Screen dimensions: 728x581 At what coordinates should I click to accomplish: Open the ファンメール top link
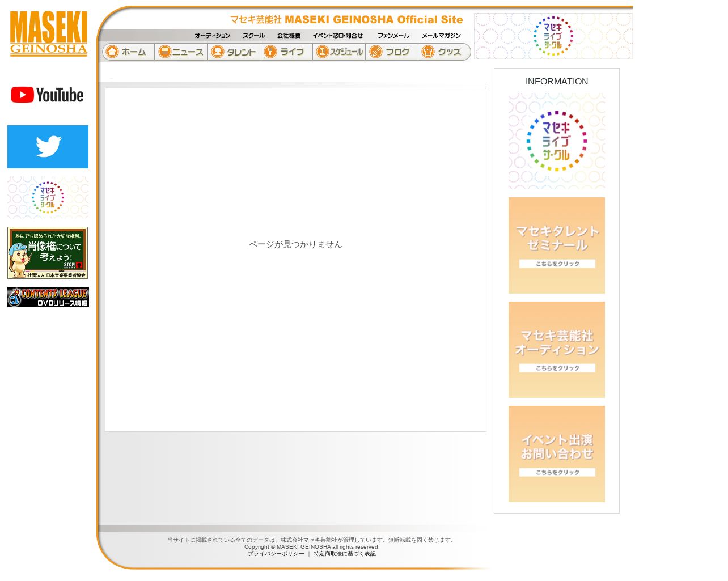[x=393, y=36]
